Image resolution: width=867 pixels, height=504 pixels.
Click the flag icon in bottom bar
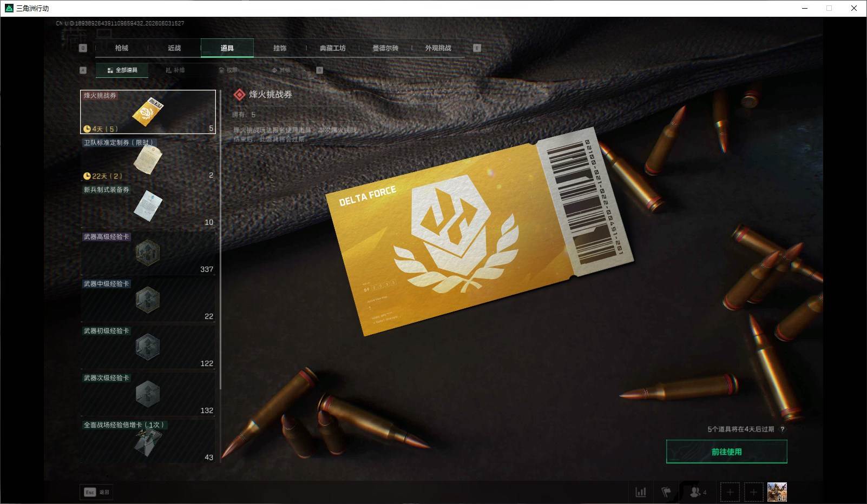tap(666, 492)
